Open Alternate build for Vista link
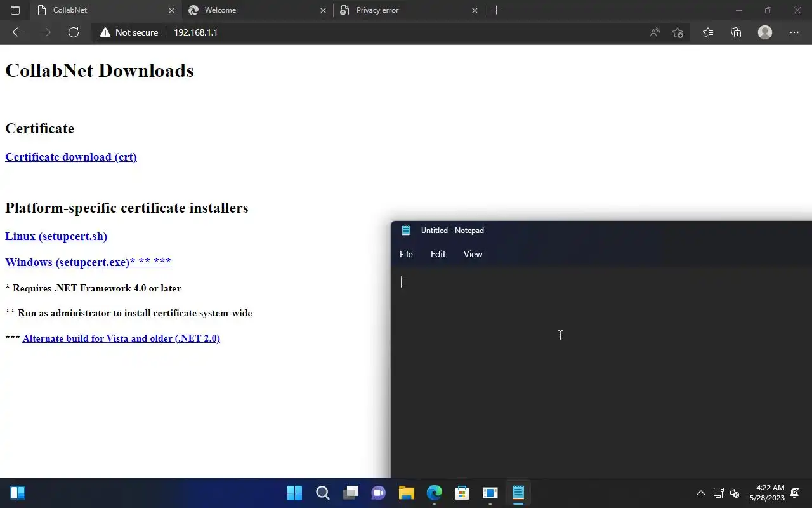The width and height of the screenshot is (812, 508). coord(121,338)
